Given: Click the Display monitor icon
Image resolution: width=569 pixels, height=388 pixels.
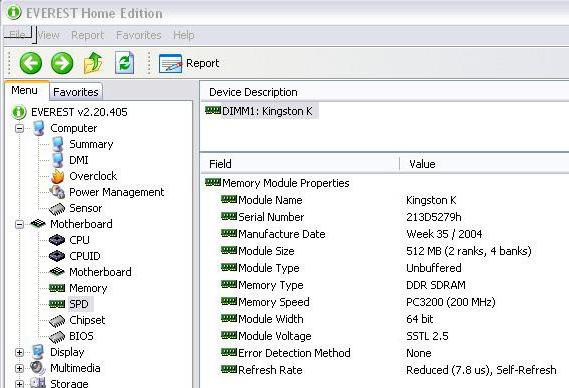Looking at the screenshot, I should click(38, 352).
